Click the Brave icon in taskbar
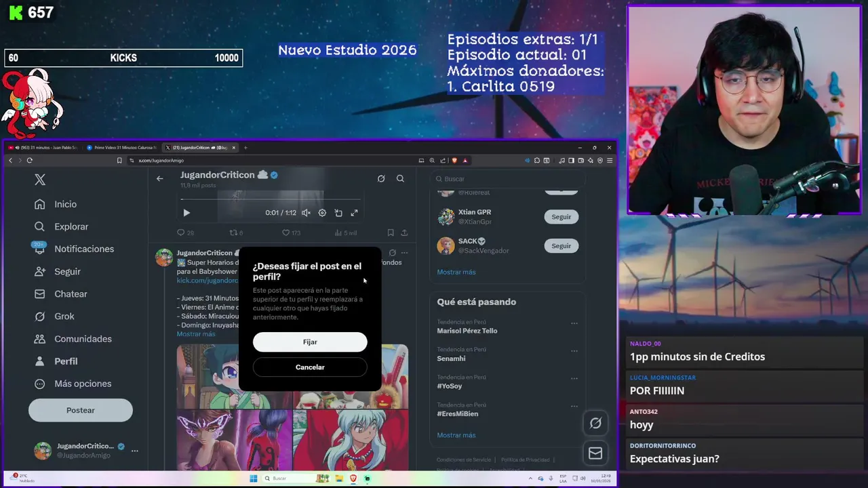Viewport: 868px width, 488px height. click(353, 479)
